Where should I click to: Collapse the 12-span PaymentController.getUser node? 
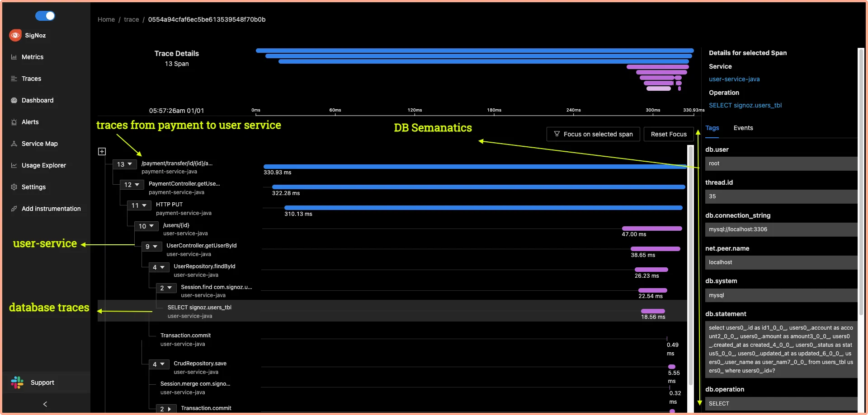point(132,185)
